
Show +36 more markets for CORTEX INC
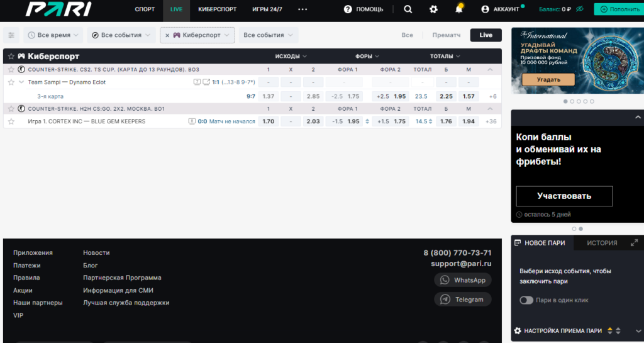(x=491, y=121)
